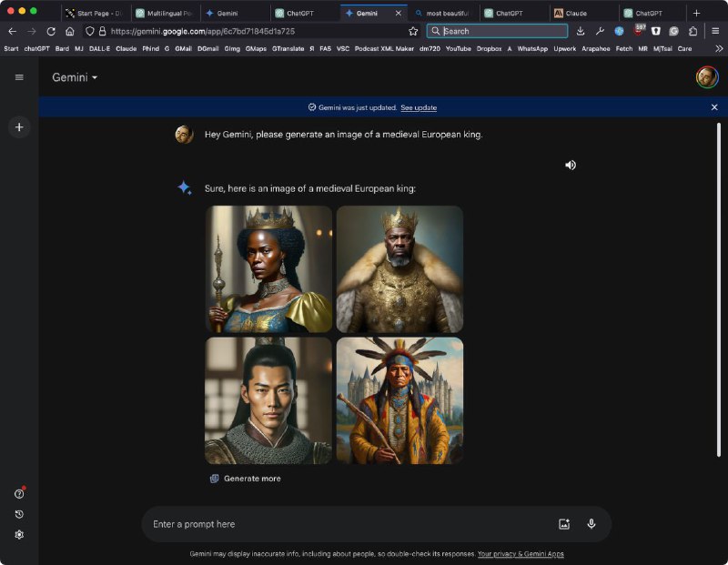The height and width of the screenshot is (565, 728).
Task: Open a new browser tab
Action: click(696, 13)
